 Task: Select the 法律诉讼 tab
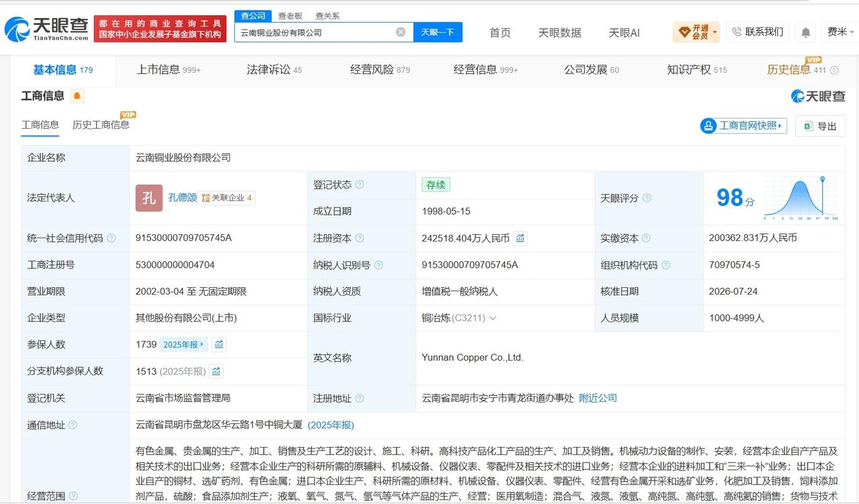pyautogui.click(x=274, y=70)
